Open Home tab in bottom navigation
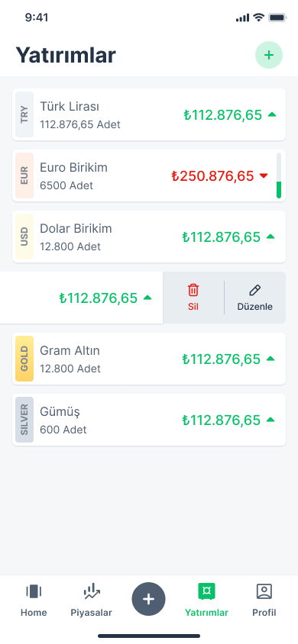298x644 pixels. click(34, 600)
